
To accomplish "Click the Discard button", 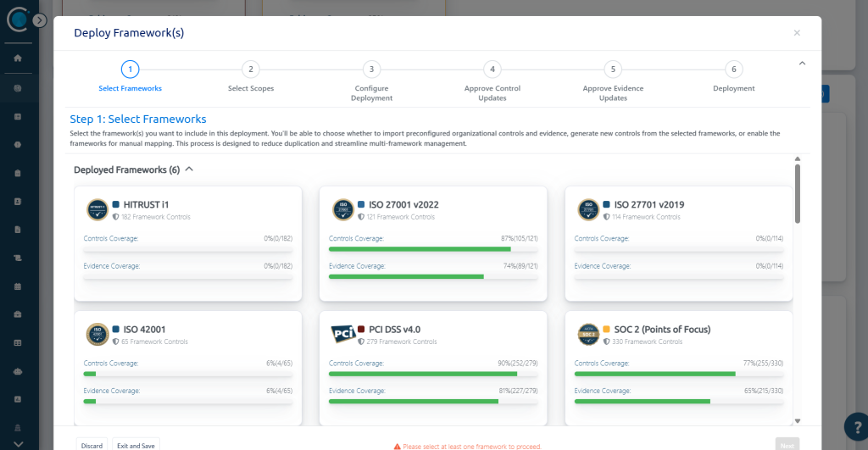I will tap(92, 445).
